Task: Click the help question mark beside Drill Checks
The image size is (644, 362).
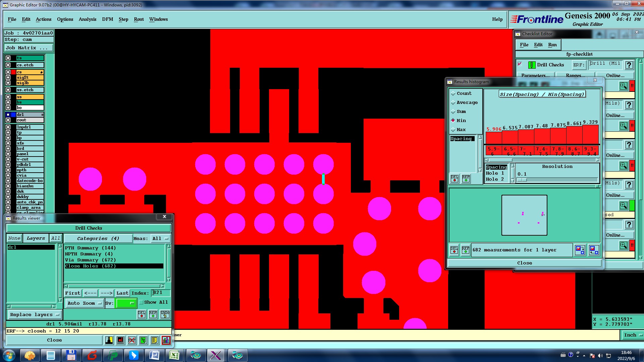Action: 629,65
